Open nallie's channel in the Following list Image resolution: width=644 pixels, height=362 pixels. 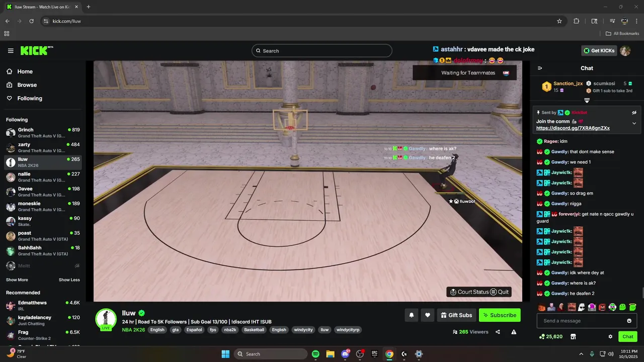click(x=43, y=177)
